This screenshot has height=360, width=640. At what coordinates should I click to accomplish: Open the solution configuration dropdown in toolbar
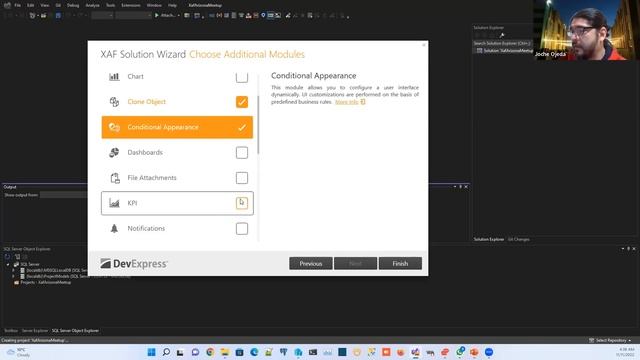[x=102, y=16]
